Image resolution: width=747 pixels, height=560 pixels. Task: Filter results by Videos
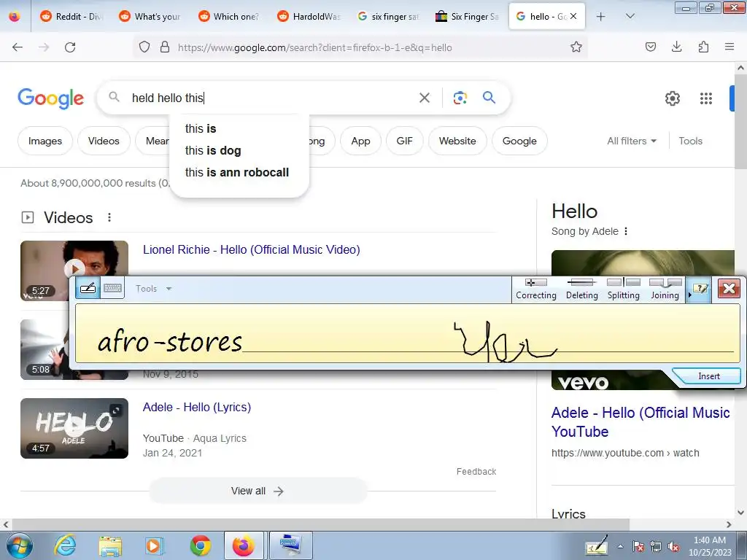pyautogui.click(x=104, y=141)
